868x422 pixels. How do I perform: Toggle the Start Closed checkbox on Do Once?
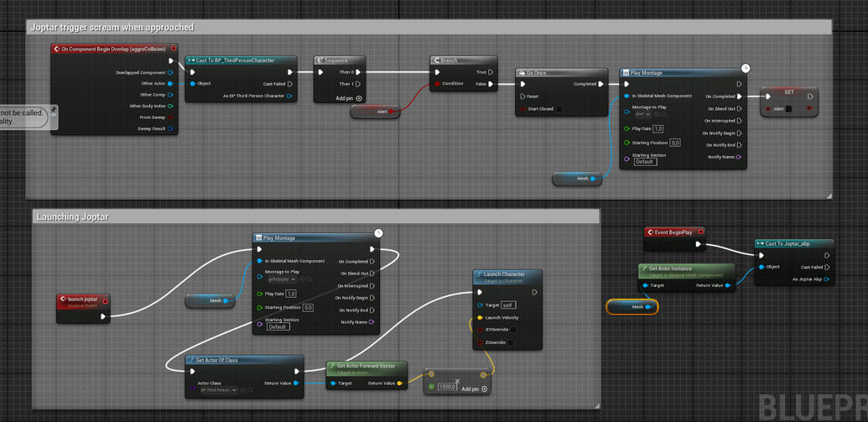pos(559,109)
